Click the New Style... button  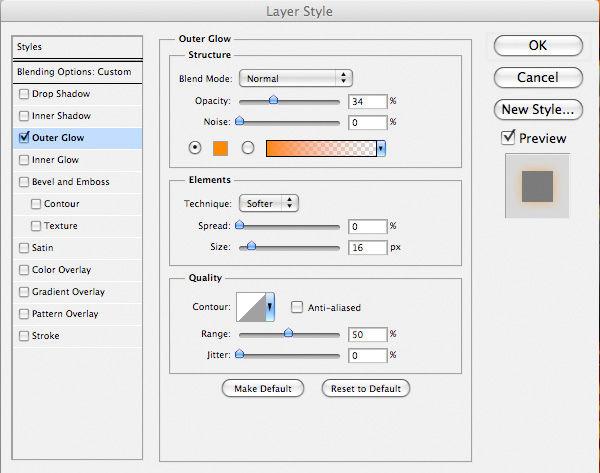click(x=538, y=110)
